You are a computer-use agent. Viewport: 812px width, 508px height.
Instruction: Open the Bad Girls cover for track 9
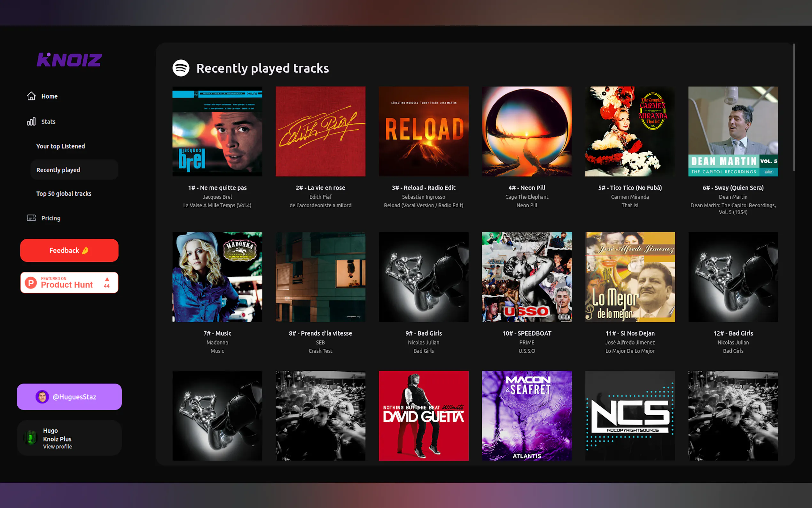point(424,277)
